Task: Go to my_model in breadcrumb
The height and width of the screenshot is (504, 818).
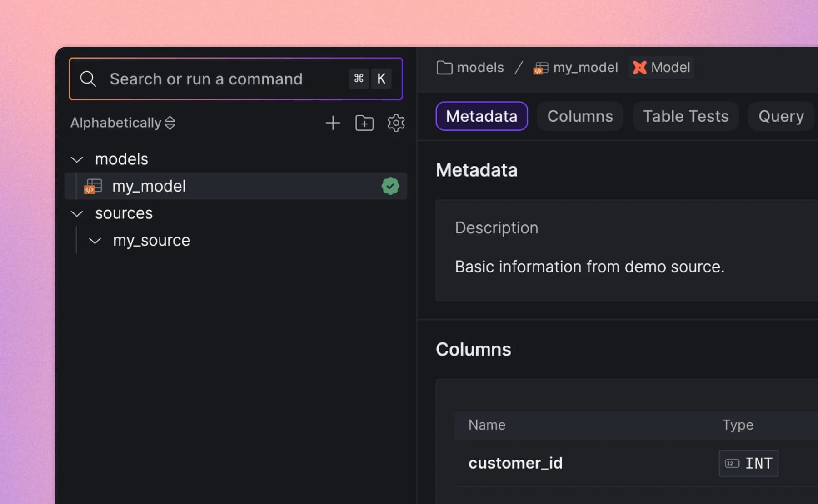Action: click(585, 68)
